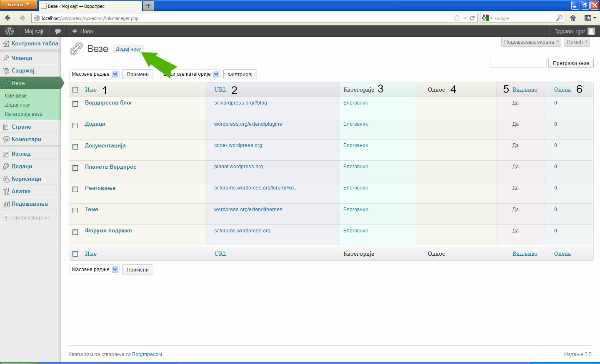600x364 pixels.
Task: Click the Чланци pushpin icon
Action: 6,58
